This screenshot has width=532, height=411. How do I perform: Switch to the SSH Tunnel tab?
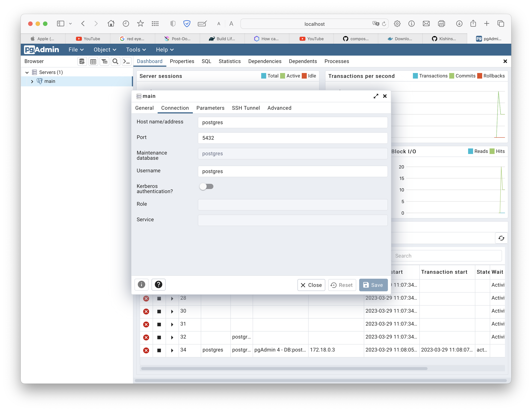(246, 108)
